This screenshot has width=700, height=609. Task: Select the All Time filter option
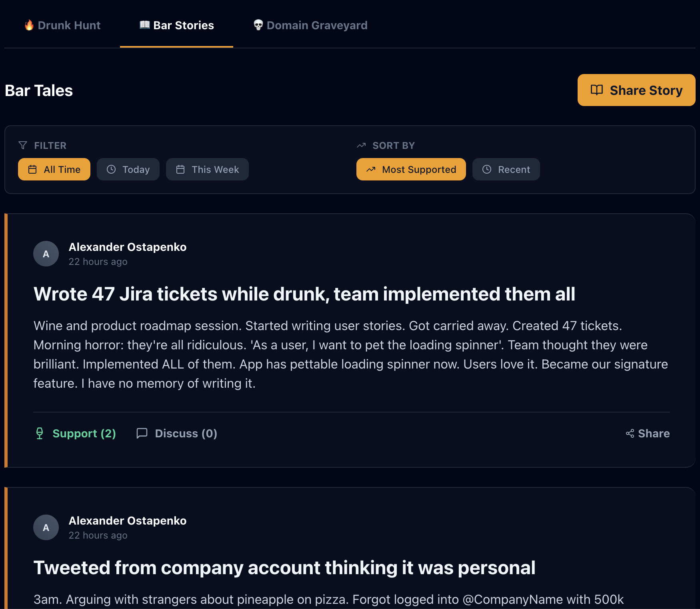click(54, 169)
